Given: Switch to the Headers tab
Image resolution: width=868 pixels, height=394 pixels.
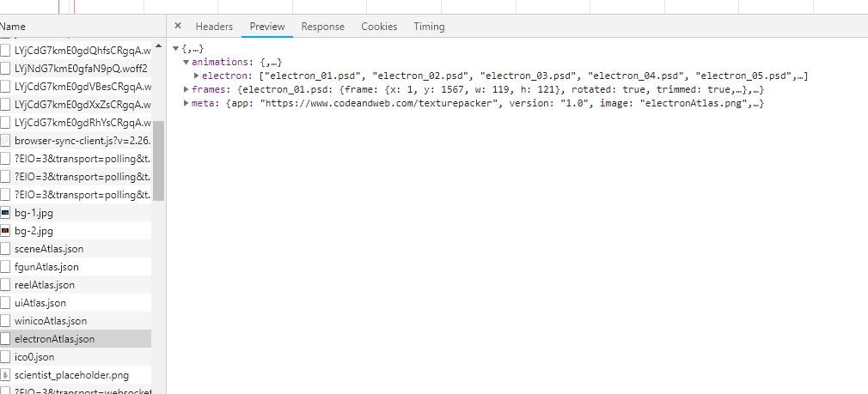Looking at the screenshot, I should pos(214,26).
